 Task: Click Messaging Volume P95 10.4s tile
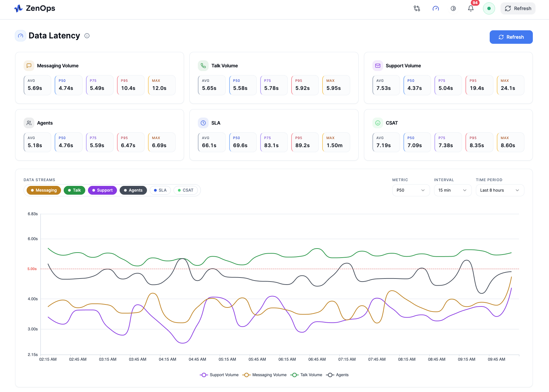[131, 85]
